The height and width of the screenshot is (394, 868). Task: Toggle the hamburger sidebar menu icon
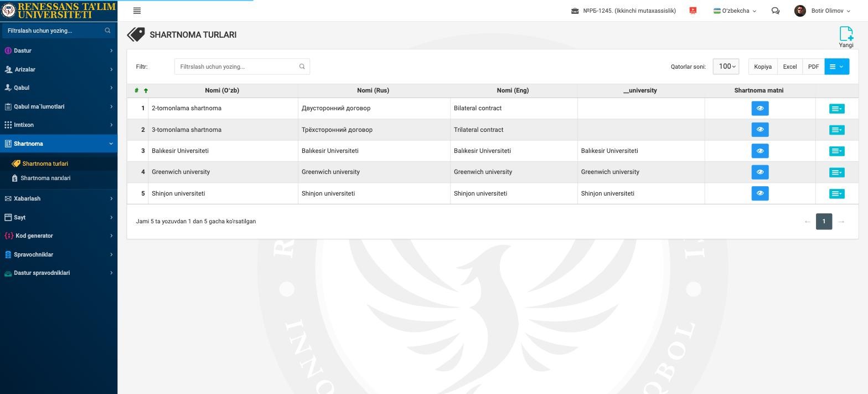coord(137,11)
